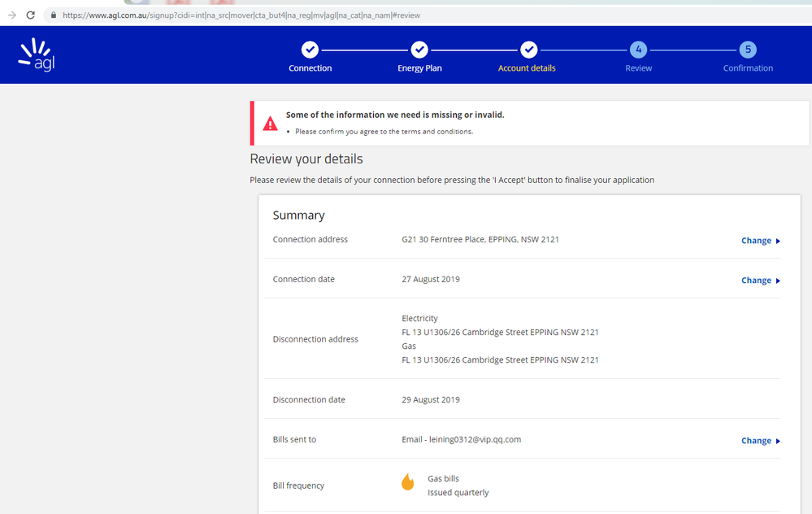The height and width of the screenshot is (514, 812).
Task: Change where bills are sent
Action: coord(756,441)
